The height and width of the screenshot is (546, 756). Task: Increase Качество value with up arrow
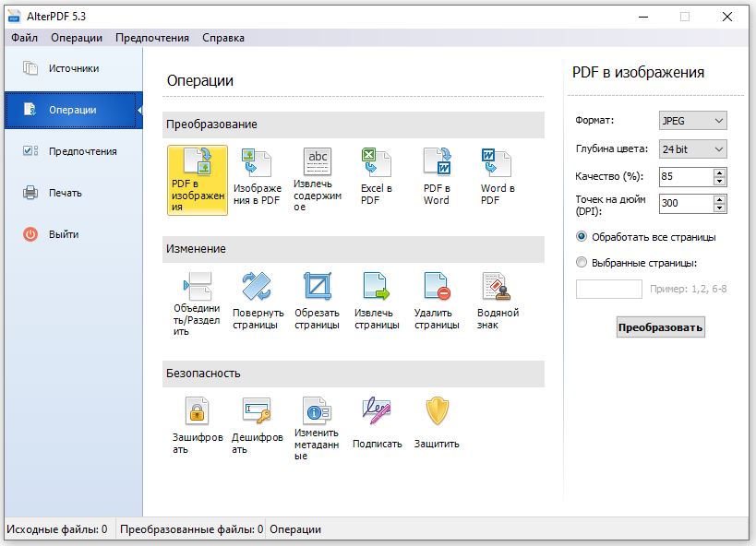point(719,172)
